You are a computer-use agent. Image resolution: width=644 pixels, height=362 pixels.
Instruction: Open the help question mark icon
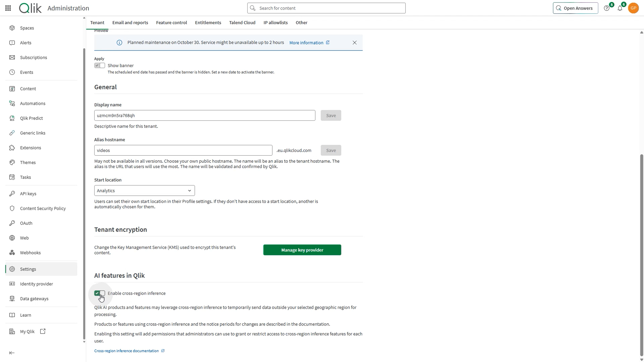click(x=607, y=8)
